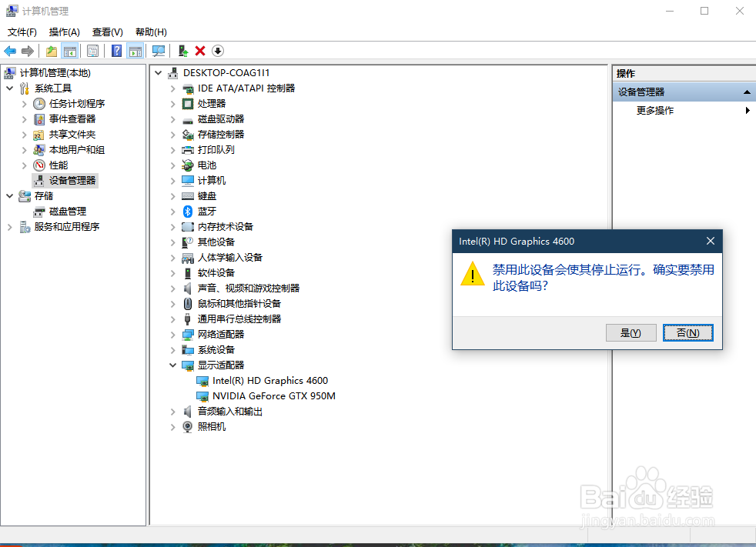This screenshot has width=756, height=547.
Task: Click 是(Y) to confirm disabling device
Action: pyautogui.click(x=631, y=332)
